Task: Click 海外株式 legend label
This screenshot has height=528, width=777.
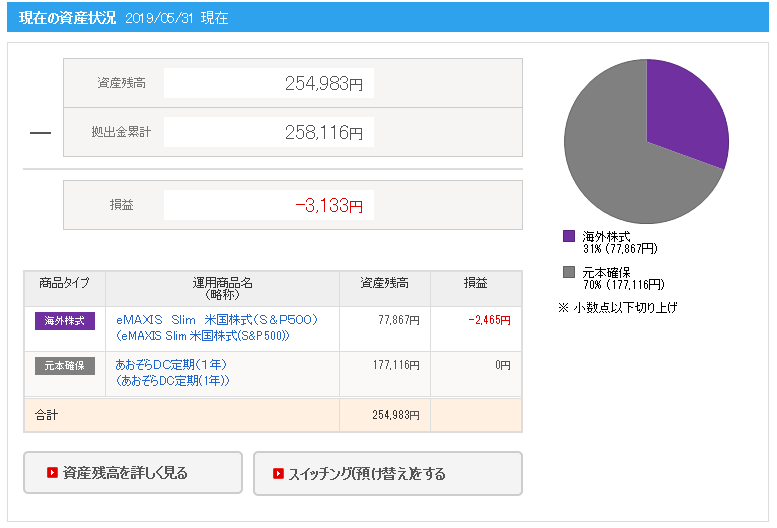Action: pos(607,236)
